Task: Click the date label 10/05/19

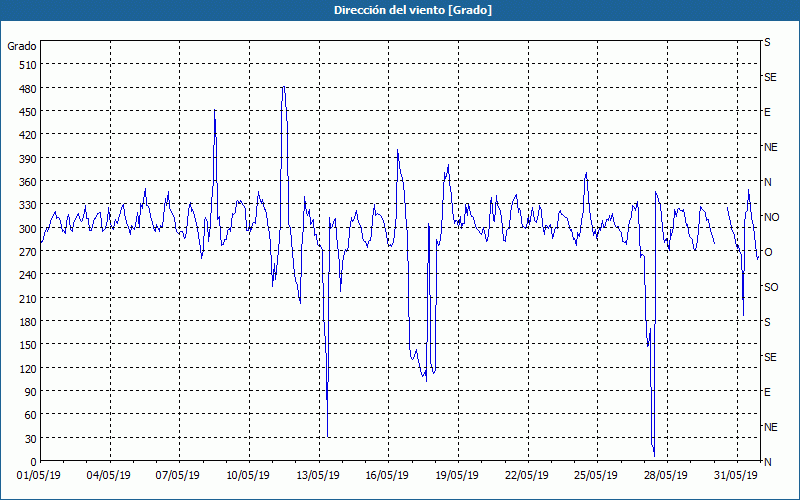Action: tap(248, 476)
